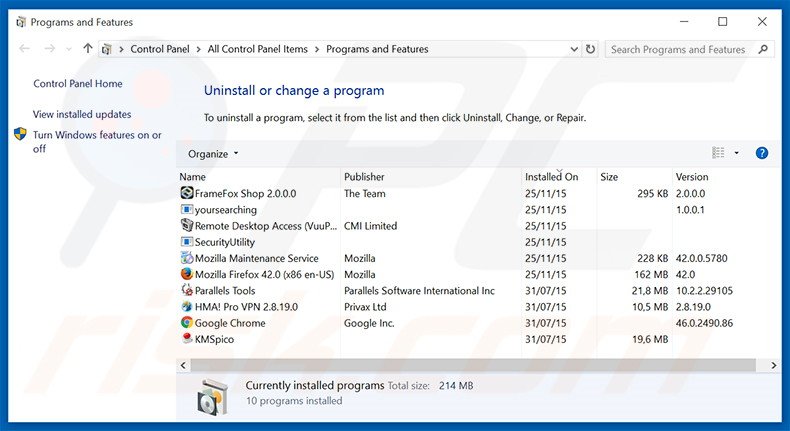The image size is (790, 431).
Task: Click the Windows features shield icon
Action: tap(20, 134)
